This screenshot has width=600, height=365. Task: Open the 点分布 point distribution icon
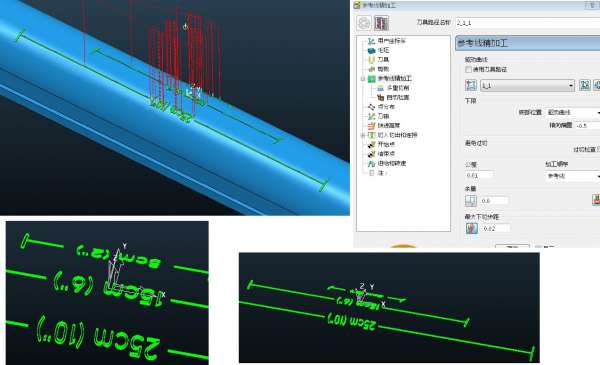coord(371,107)
